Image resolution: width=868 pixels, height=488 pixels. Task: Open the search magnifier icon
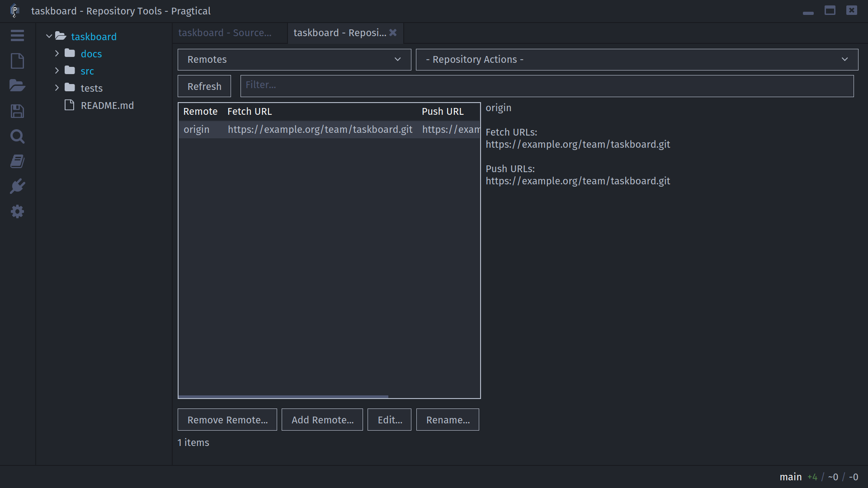point(17,136)
